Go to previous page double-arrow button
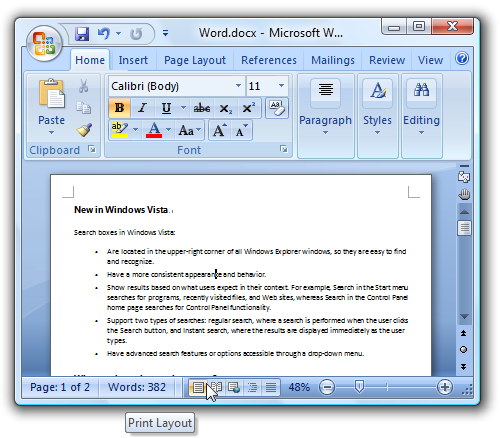Screen dimensions: 500x438 pyautogui.click(x=463, y=333)
